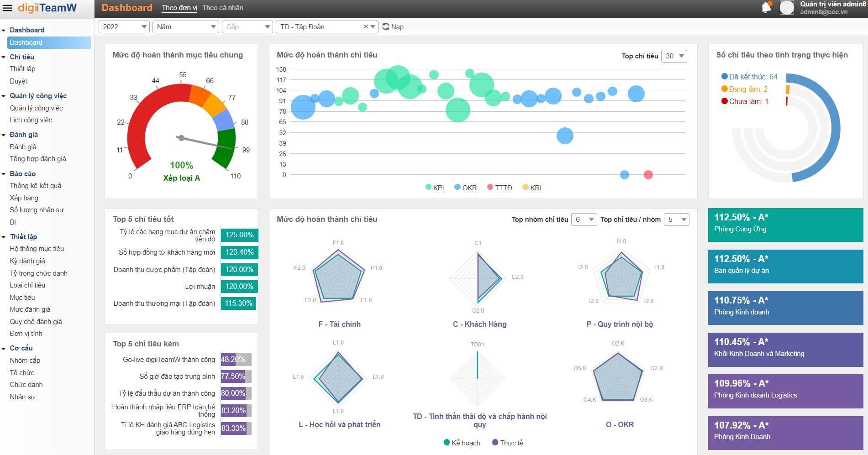Open the Năm period dropdown
Viewport: 868px width, 455px height.
[x=186, y=27]
